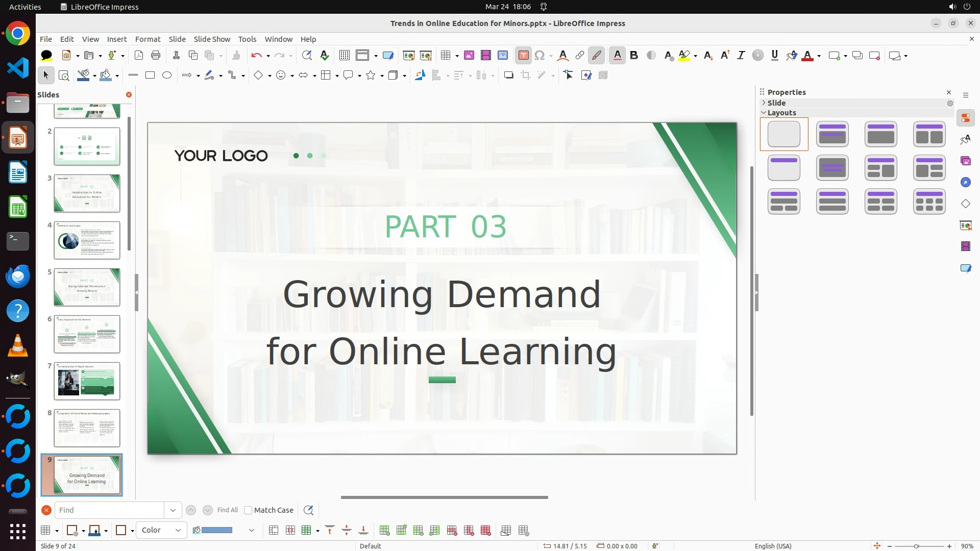This screenshot has width=980, height=551.
Task: Click the Insert Text Box icon
Action: coord(523,56)
